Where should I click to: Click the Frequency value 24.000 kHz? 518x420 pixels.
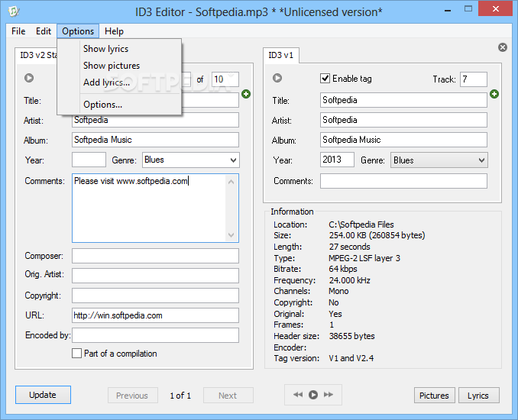[349, 280]
